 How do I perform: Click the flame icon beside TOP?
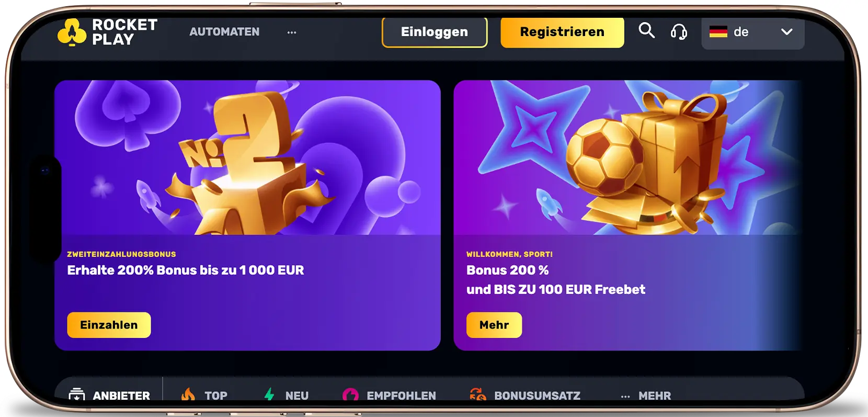tap(188, 395)
